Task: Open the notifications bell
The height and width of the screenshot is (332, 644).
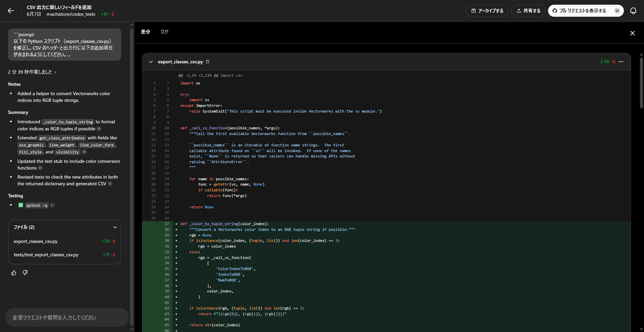Action: click(x=633, y=11)
